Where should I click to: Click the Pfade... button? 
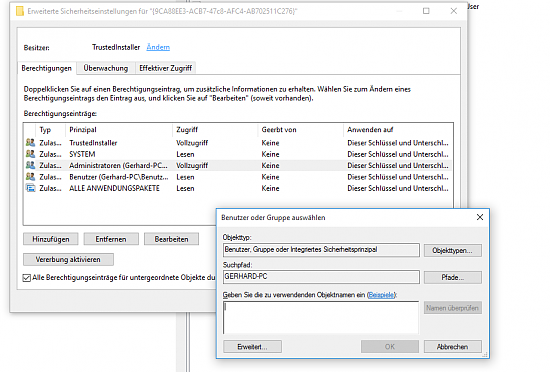pyautogui.click(x=452, y=277)
